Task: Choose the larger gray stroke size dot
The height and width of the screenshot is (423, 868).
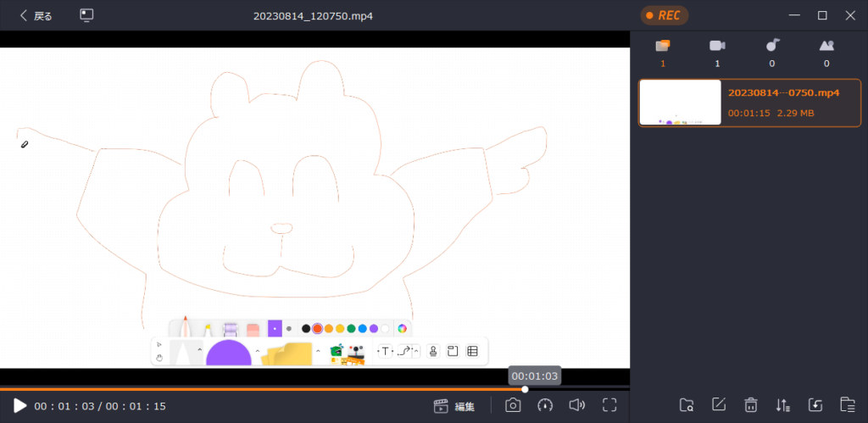Action: (x=288, y=328)
